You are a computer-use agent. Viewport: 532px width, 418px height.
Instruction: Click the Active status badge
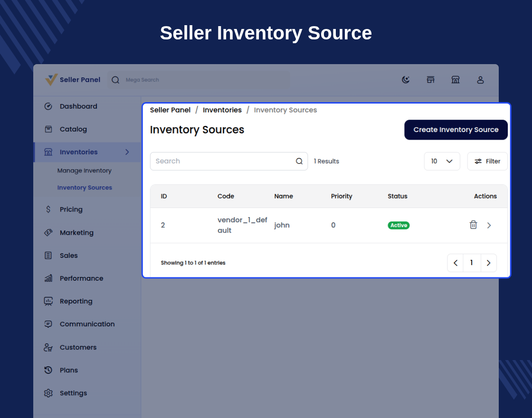point(399,225)
